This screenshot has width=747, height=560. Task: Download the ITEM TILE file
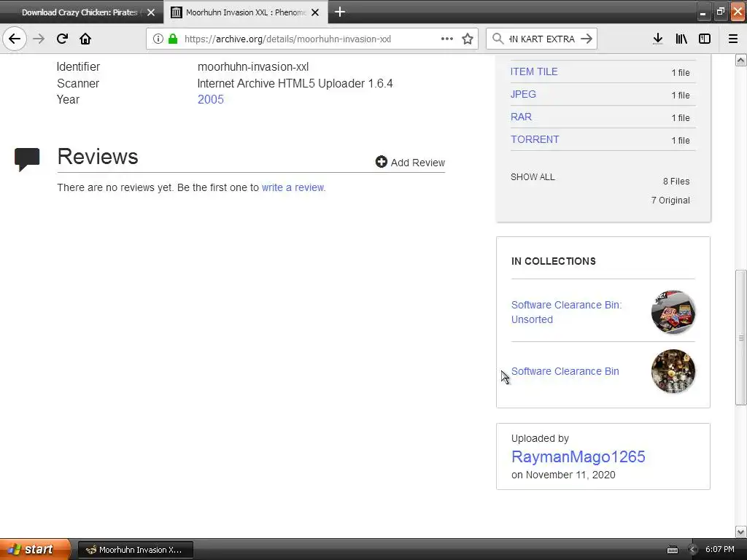(533, 71)
